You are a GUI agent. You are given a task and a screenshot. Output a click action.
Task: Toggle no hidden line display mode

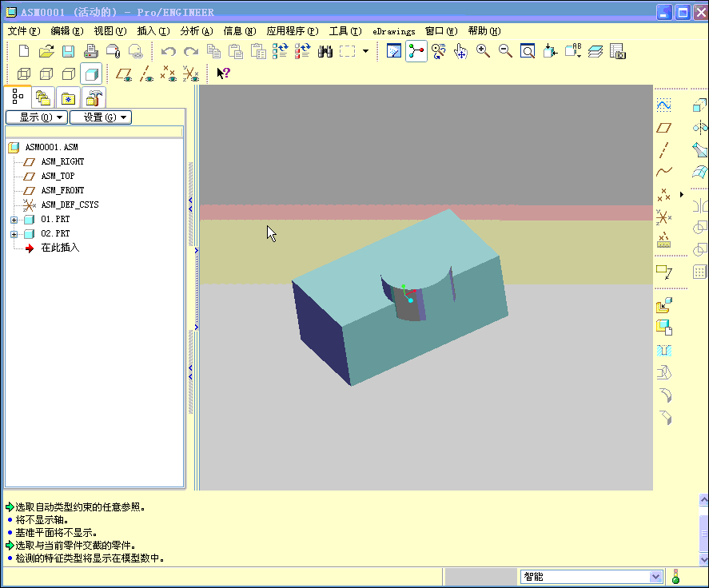point(68,73)
